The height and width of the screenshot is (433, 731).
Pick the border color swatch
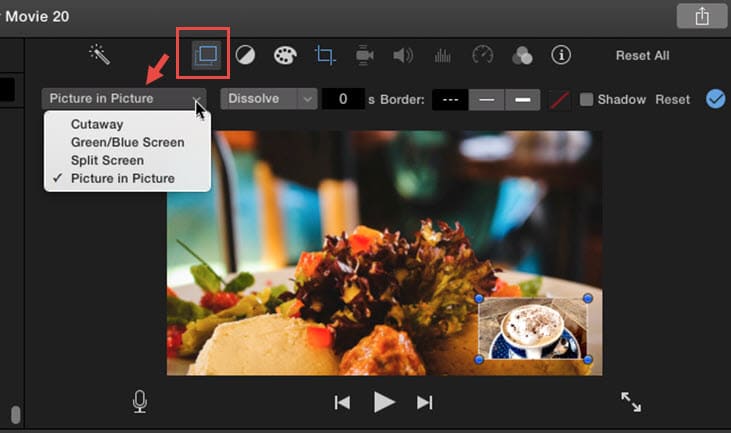(x=561, y=99)
